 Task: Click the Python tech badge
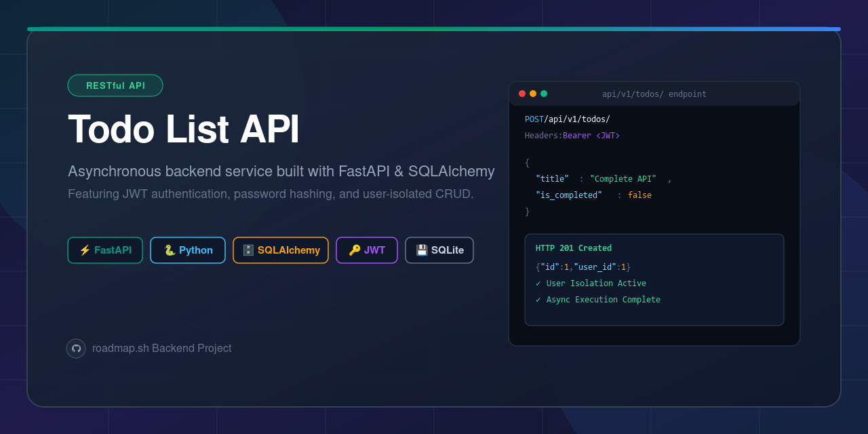[188, 250]
